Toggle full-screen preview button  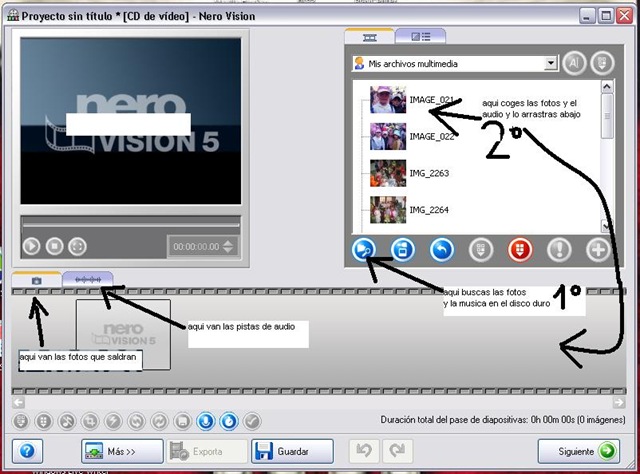point(78,246)
